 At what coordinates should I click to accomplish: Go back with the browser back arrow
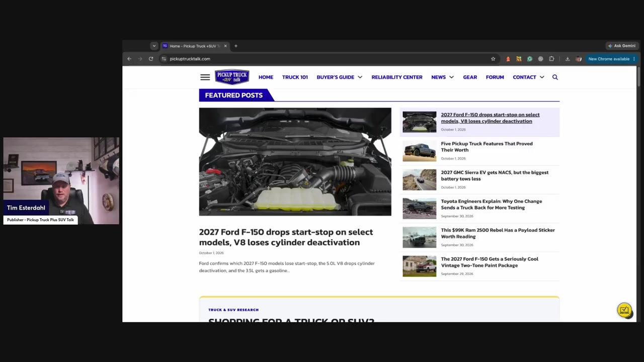tap(129, 59)
